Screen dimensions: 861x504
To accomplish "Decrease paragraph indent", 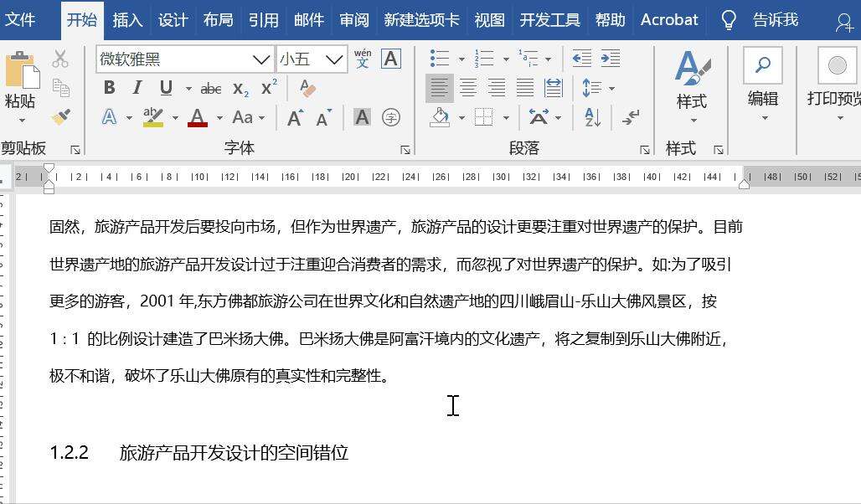I will tap(581, 58).
